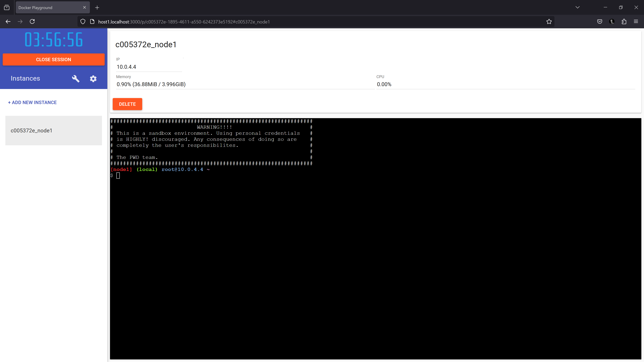Open the Firefox account avatar icon
Image resolution: width=644 pixels, height=362 pixels.
click(612, 21)
